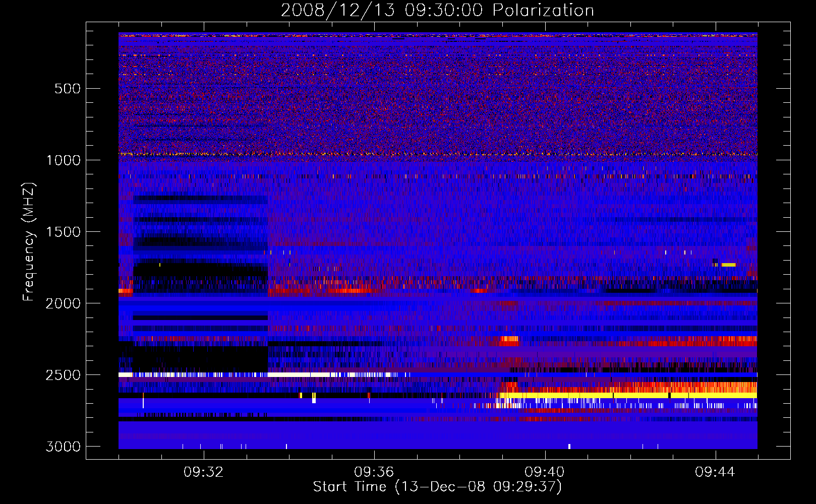Click the yellow burst stripe near 1750 MHz
This screenshot has height=504, width=816.
point(728,265)
